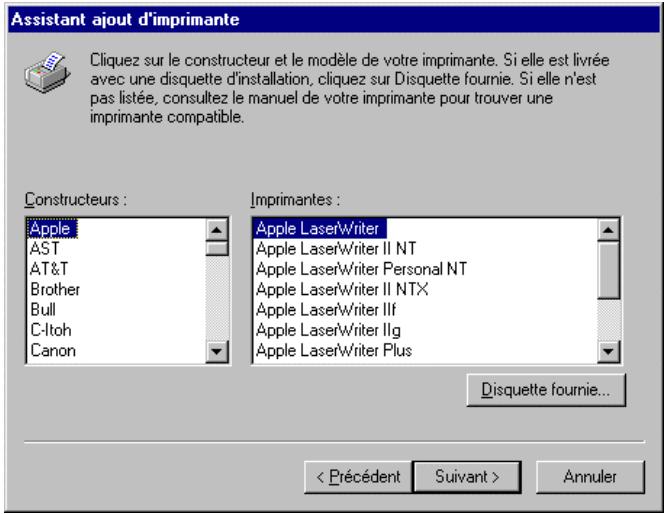Click the Imprimantes scrollbar thumb
Viewport: 665px width, 514px height.
[x=609, y=270]
